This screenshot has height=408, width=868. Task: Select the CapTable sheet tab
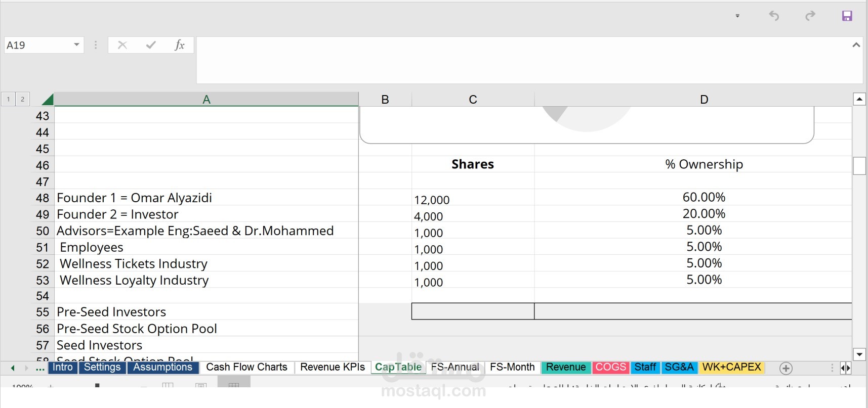[x=398, y=368]
